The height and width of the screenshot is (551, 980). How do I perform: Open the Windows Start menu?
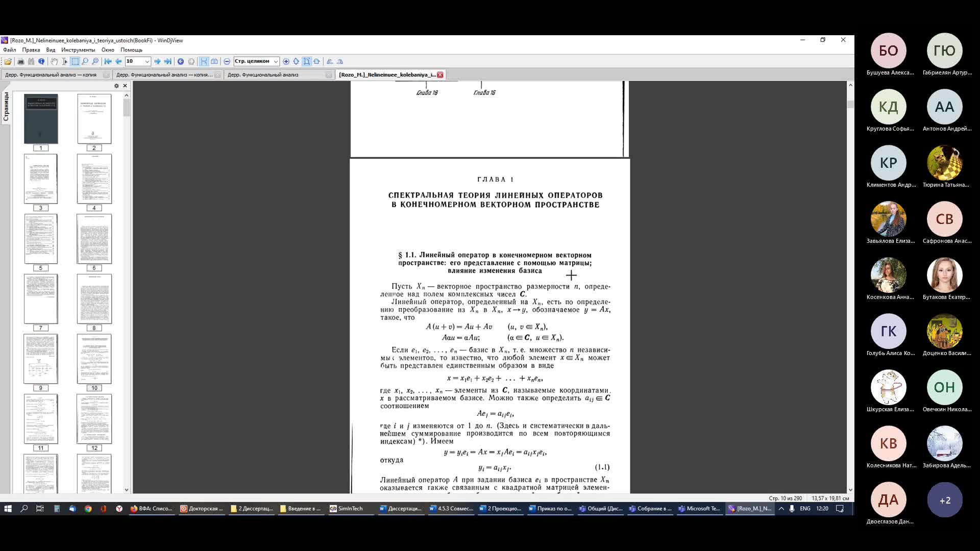8,509
